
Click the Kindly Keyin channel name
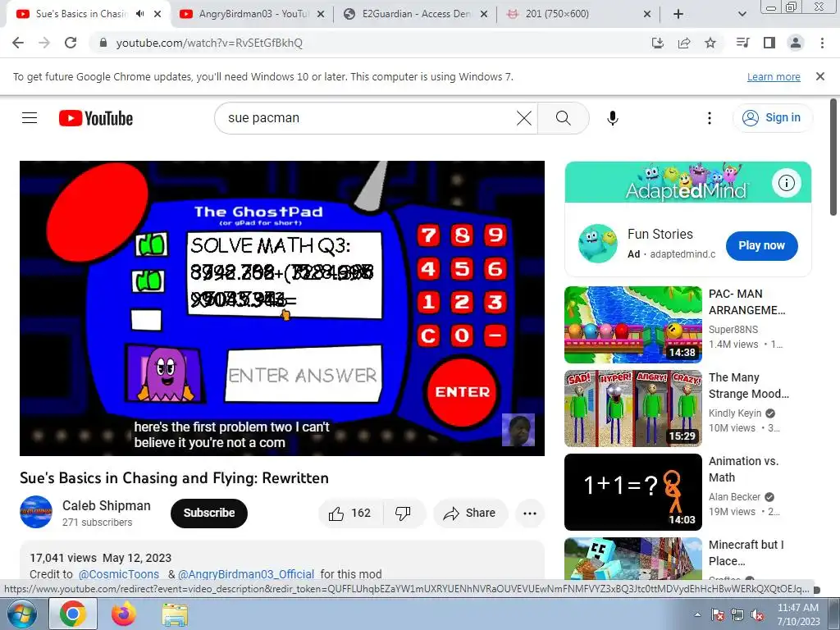(734, 413)
